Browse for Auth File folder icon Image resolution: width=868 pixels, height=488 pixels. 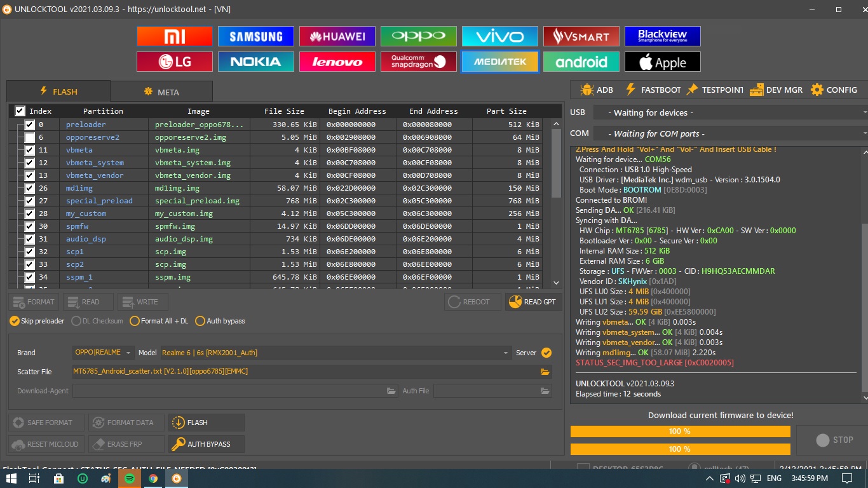click(x=545, y=391)
